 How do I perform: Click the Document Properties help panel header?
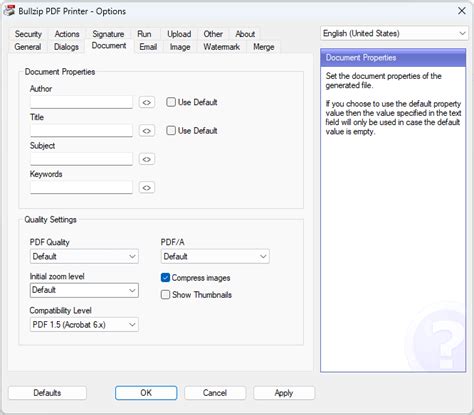point(393,58)
